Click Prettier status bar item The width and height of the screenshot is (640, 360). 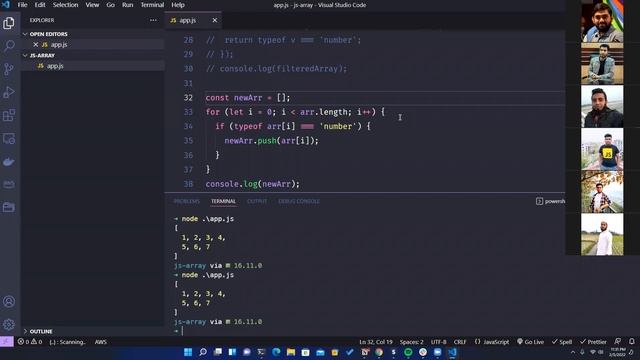pos(593,342)
